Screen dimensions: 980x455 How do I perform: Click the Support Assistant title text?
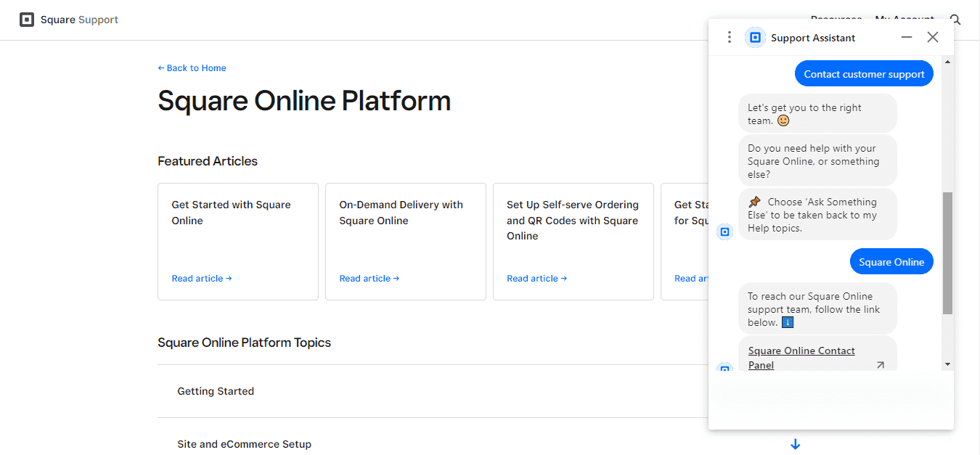tap(813, 38)
